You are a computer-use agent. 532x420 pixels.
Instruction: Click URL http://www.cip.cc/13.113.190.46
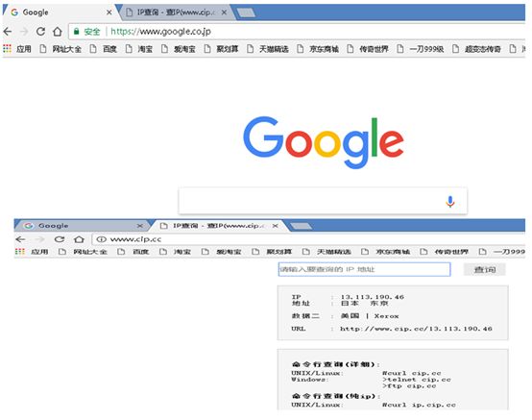[416, 329]
